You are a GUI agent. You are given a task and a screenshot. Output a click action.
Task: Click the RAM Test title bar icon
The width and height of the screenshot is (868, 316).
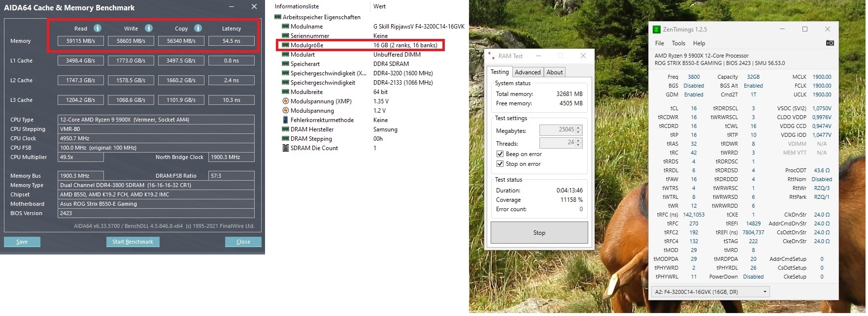tap(491, 56)
